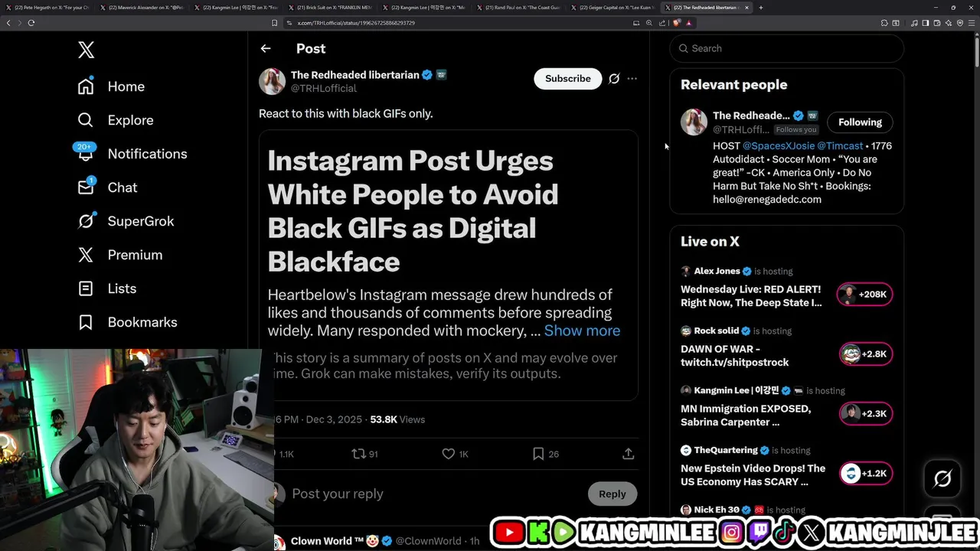Open the media control music note icon
Image resolution: width=980 pixels, height=551 pixels.
[914, 23]
